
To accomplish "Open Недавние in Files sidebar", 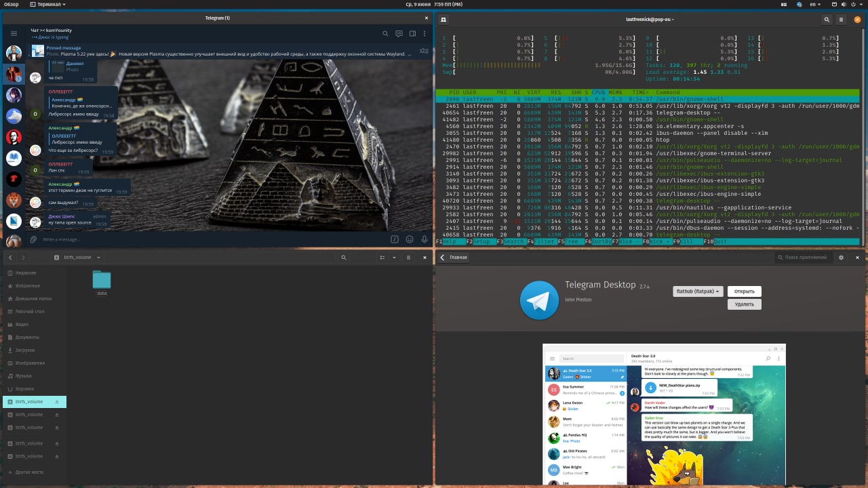I will (x=34, y=272).
